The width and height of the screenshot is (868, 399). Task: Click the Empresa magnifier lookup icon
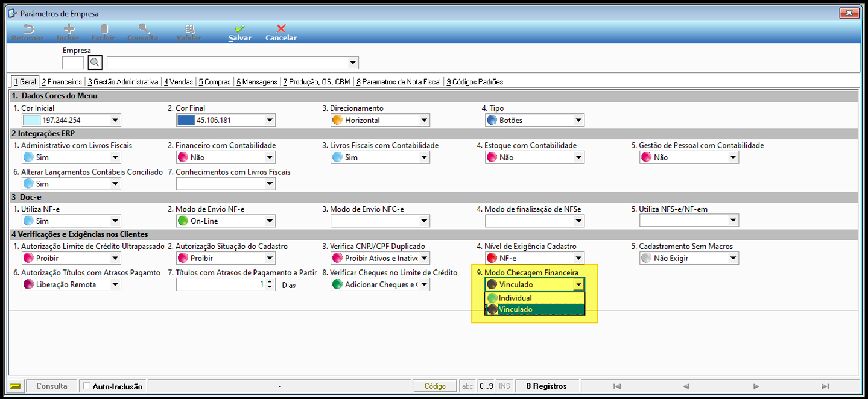95,63
